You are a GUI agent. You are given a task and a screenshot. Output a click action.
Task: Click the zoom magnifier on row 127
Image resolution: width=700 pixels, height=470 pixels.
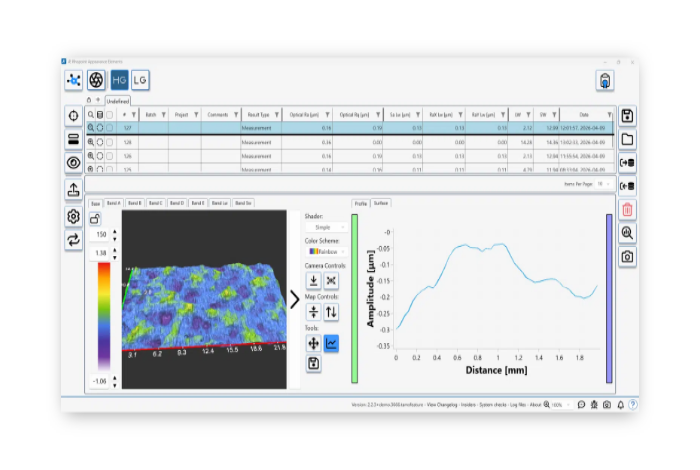(x=91, y=128)
